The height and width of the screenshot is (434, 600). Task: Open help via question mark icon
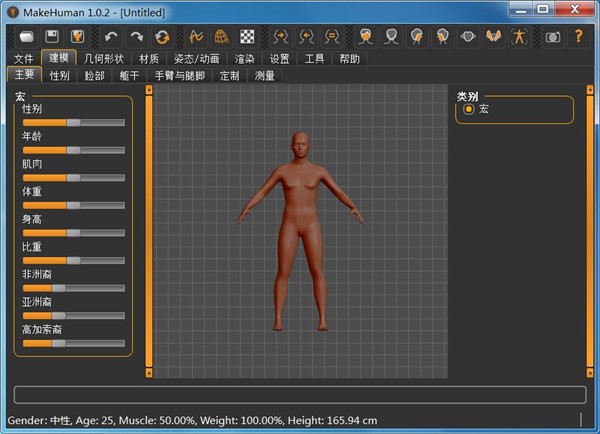579,37
